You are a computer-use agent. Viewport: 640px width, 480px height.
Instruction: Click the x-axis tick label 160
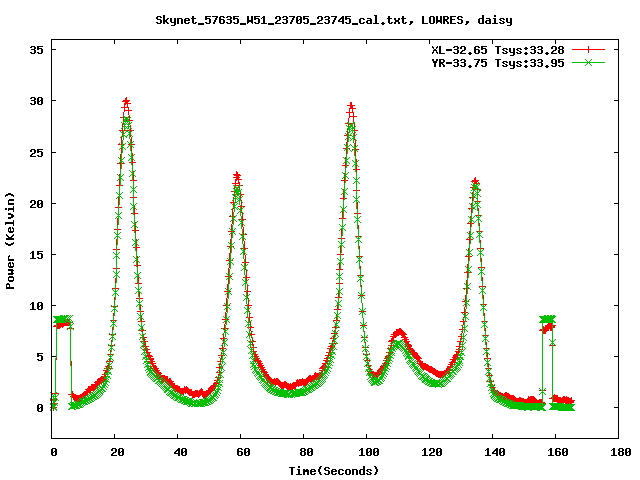pos(558,452)
